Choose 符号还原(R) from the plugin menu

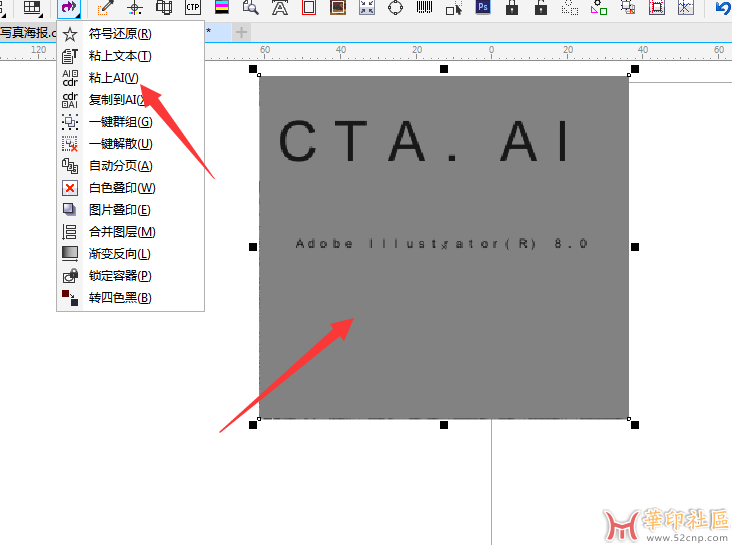pyautogui.click(x=130, y=34)
